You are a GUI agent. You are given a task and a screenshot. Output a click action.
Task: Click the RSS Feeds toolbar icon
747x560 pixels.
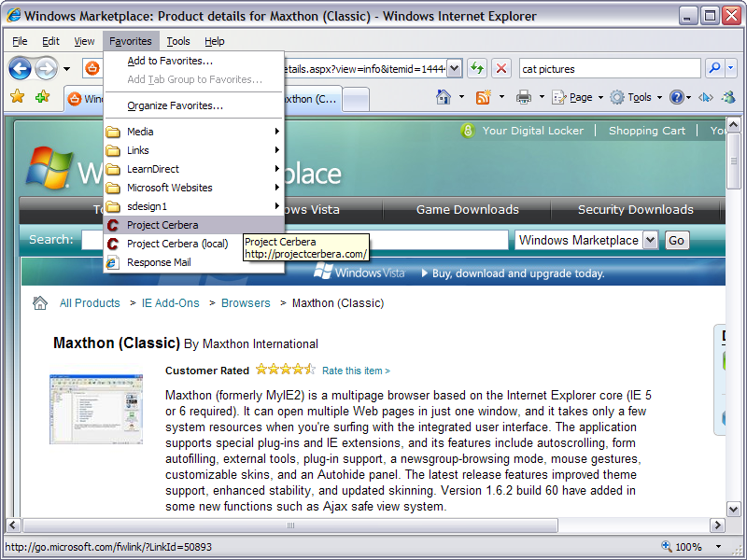484,97
